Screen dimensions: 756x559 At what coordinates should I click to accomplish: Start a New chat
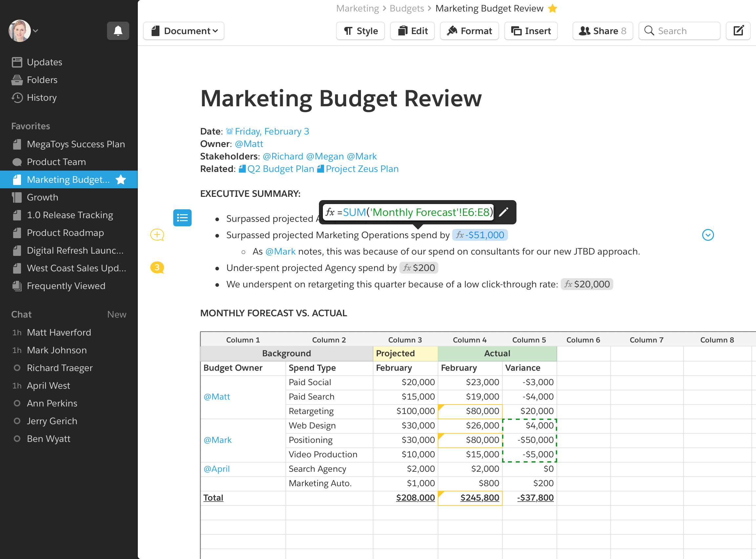point(116,314)
